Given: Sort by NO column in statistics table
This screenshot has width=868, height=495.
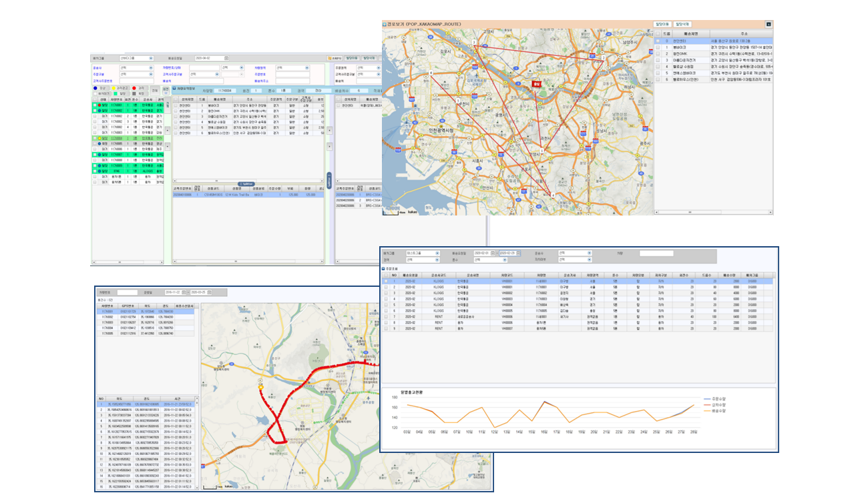Looking at the screenshot, I should pyautogui.click(x=394, y=275).
